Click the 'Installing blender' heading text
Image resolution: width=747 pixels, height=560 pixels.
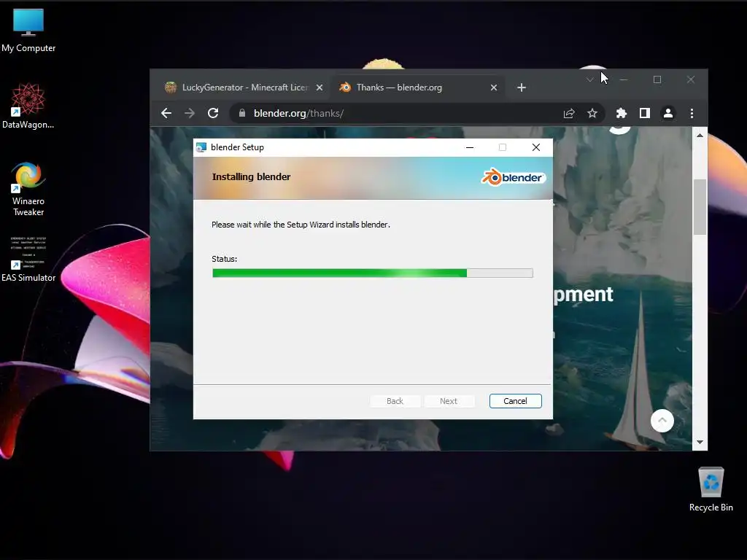pos(251,176)
